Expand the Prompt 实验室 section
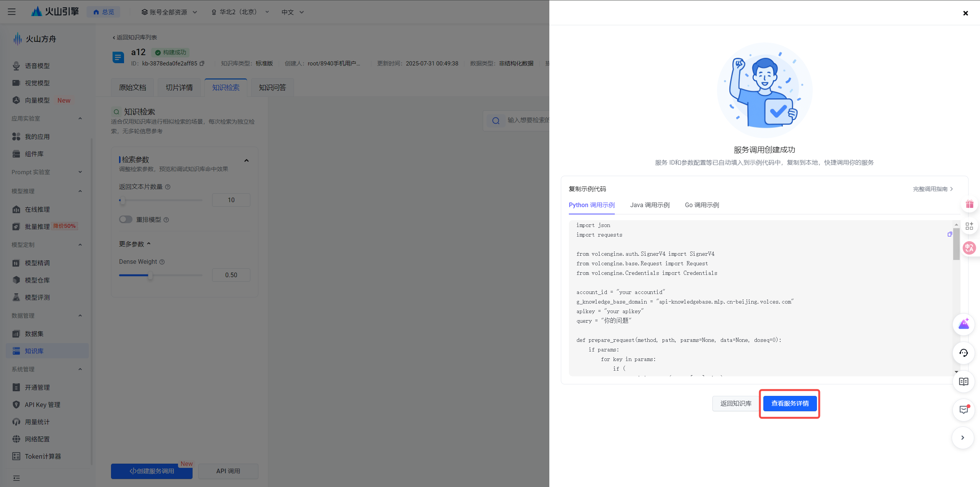Screen dimensions: 980x487 click(80, 172)
